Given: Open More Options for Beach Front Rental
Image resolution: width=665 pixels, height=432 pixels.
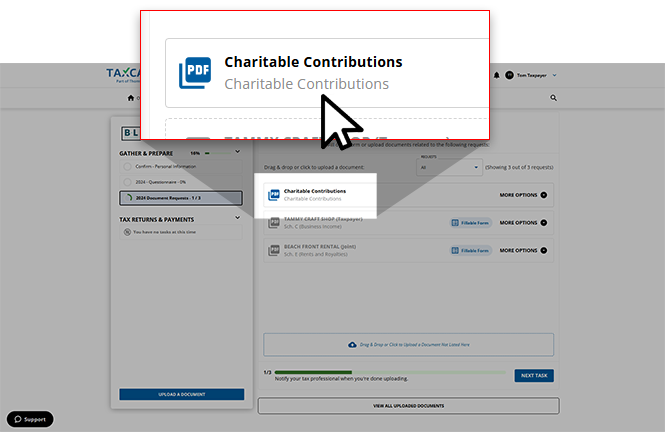Looking at the screenshot, I should pyautogui.click(x=523, y=251).
